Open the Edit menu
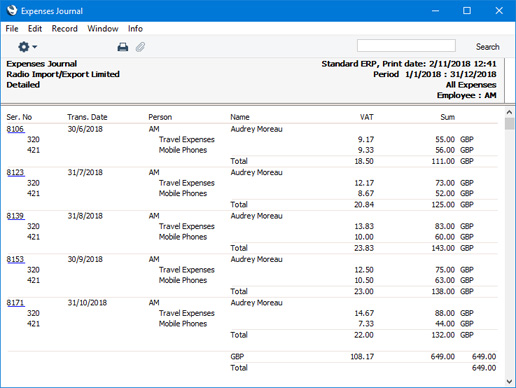Screen dimensions: 516x388 click(x=35, y=29)
